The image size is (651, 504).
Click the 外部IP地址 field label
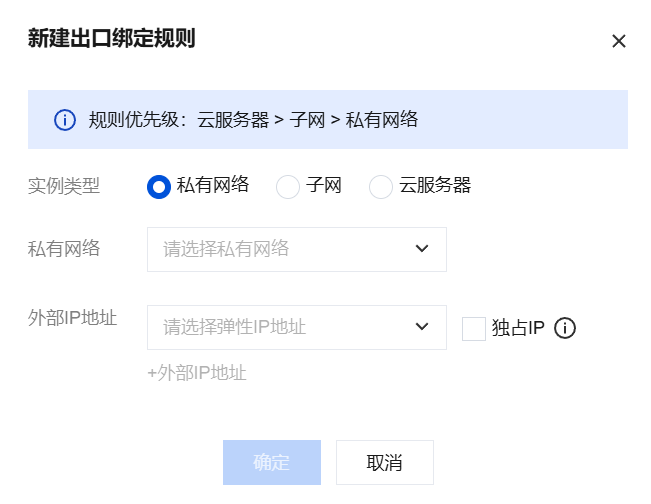(x=72, y=318)
